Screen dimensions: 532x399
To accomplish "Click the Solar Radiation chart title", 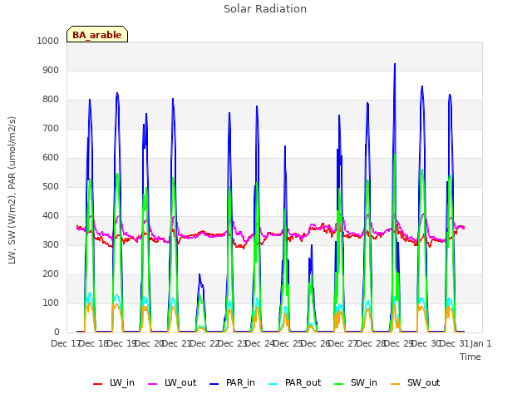I will pyautogui.click(x=265, y=9).
